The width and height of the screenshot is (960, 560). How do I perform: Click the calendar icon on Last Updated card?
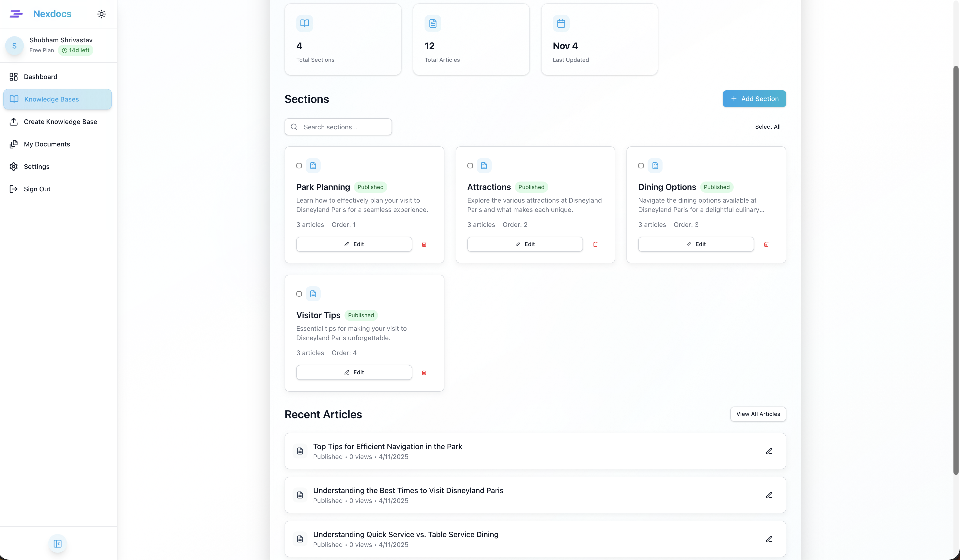pos(561,23)
